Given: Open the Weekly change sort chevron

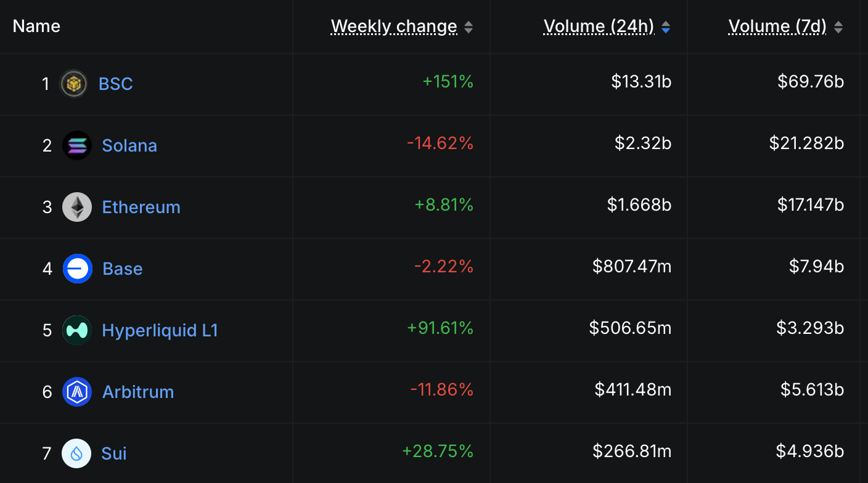Looking at the screenshot, I should (469, 26).
